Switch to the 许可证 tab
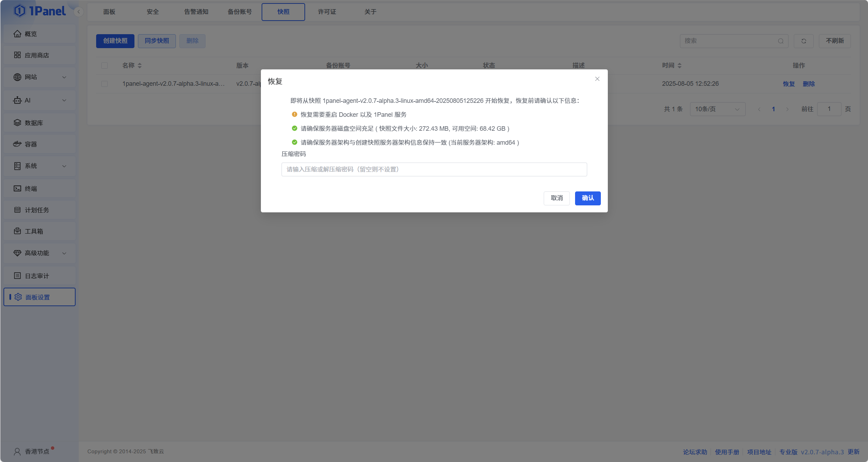Screen dimensions: 868x462 coord(327,12)
